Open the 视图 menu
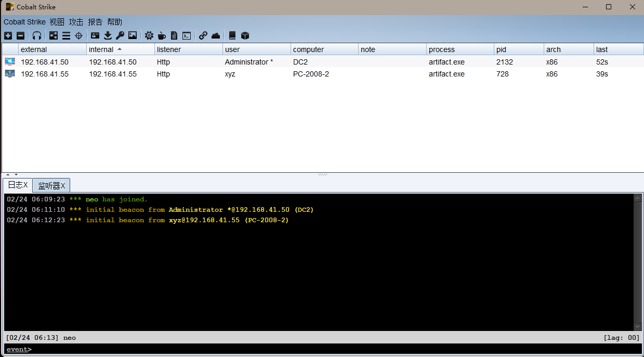 pos(57,22)
